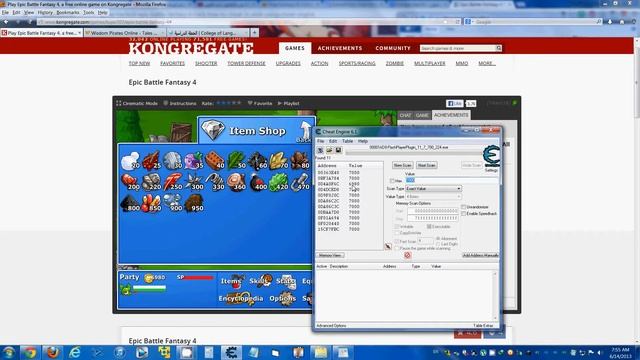Click Add Address Manually button

480,255
